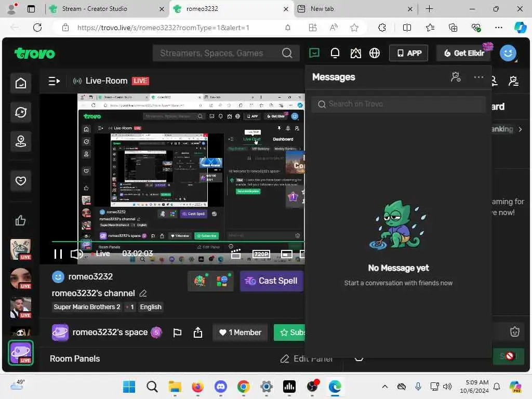Open Edge settings and more menu
Image resolution: width=532 pixels, height=399 pixels.
[x=498, y=28]
